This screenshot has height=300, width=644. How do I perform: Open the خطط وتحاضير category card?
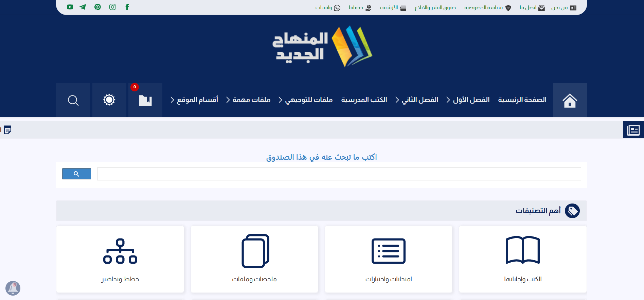pyautogui.click(x=120, y=259)
